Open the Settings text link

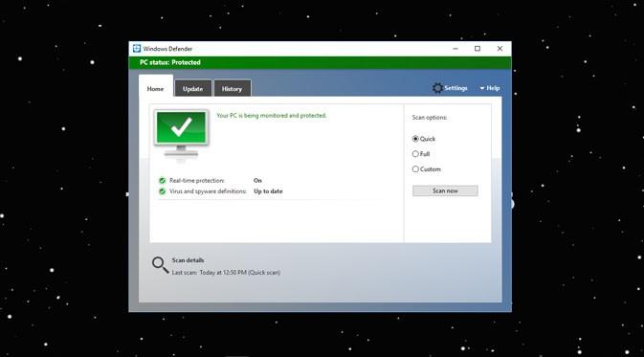pos(455,88)
